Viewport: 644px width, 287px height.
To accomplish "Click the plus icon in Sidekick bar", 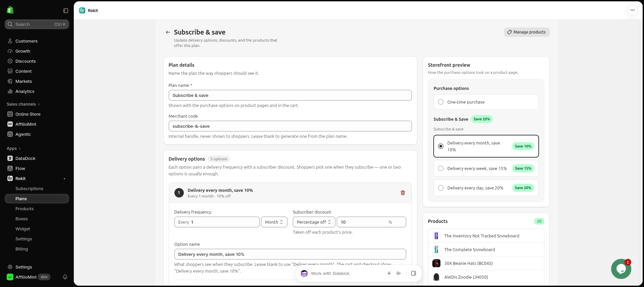I will click(389, 273).
